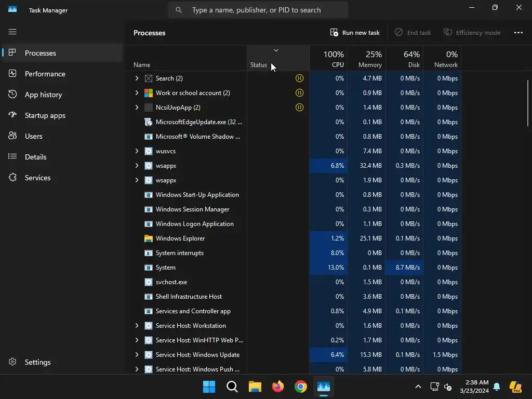Open the hamburger navigation menu
This screenshot has width=532, height=399.
12,32
